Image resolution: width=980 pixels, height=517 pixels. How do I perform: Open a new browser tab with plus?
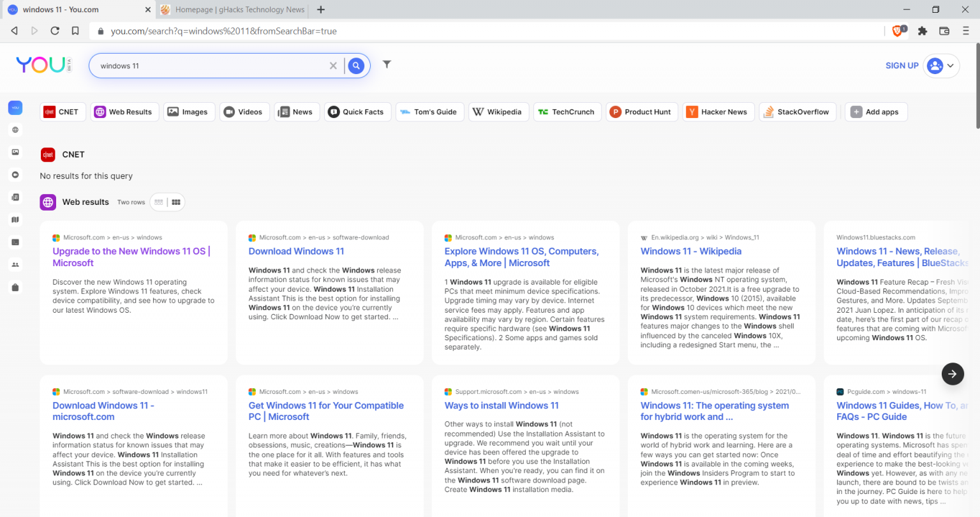[321, 10]
